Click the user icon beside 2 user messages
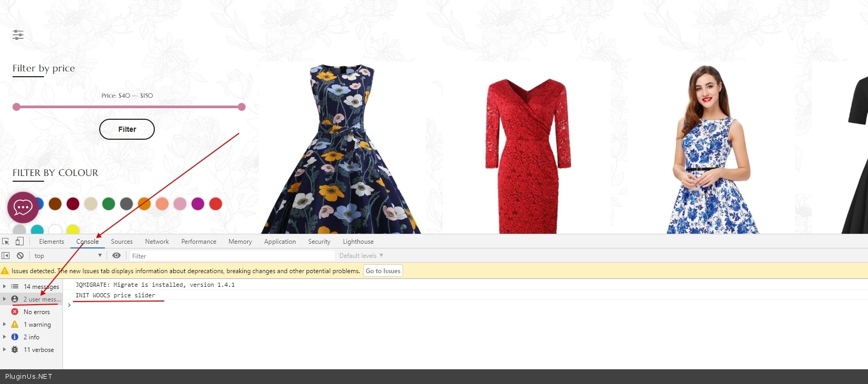 pyautogui.click(x=15, y=299)
